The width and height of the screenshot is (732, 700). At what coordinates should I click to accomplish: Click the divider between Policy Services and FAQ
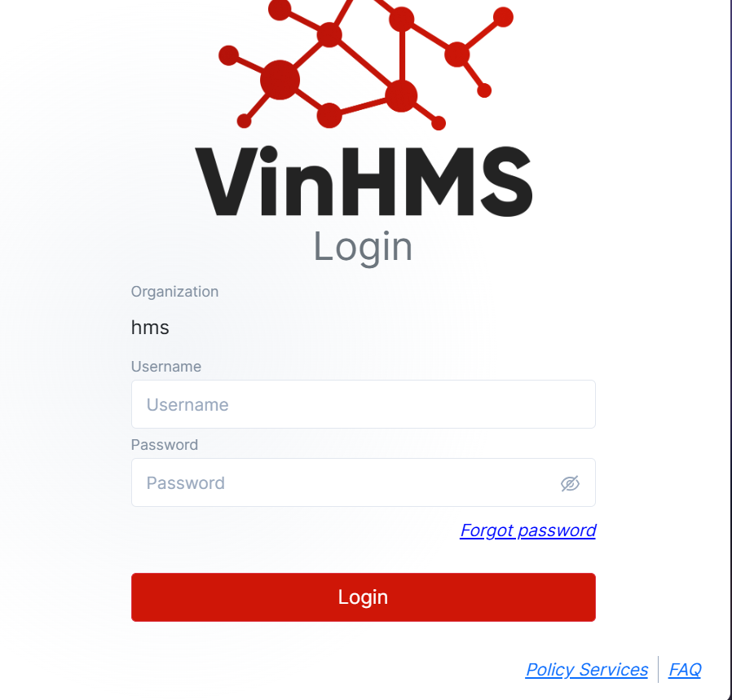click(659, 669)
